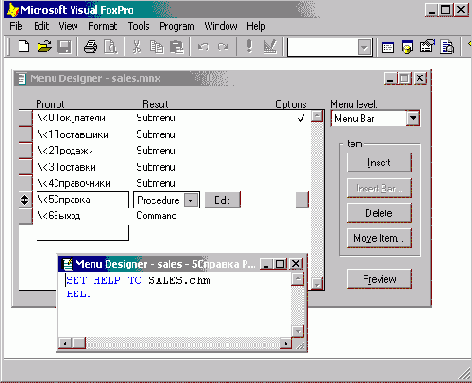
Task: Click the Visual FoxPro title bar fox icon
Action: 13,10
